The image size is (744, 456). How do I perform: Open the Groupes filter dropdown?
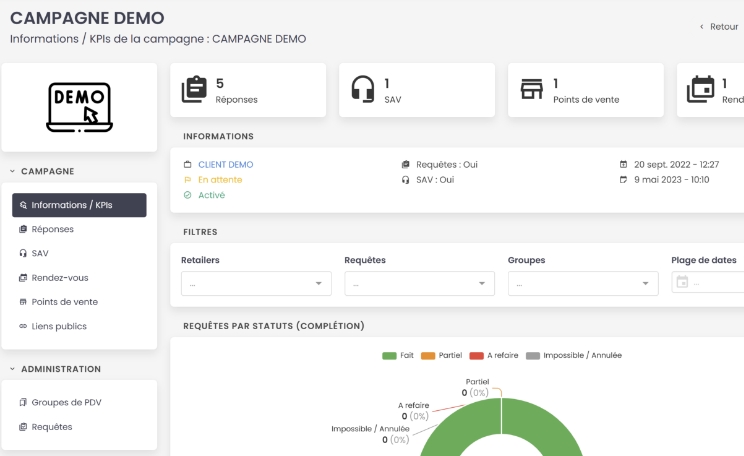[x=583, y=284]
